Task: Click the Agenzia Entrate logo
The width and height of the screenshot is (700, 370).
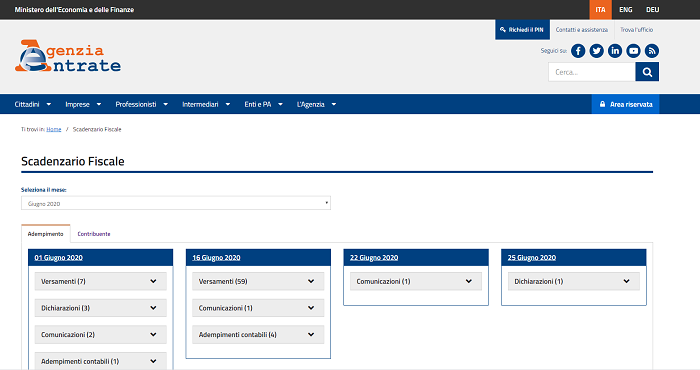Action: (68, 56)
